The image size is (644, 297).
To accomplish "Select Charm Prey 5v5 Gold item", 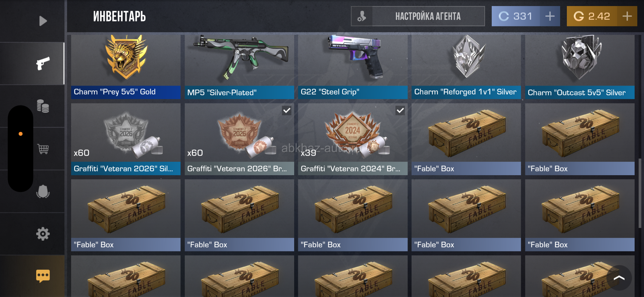I will tap(126, 67).
